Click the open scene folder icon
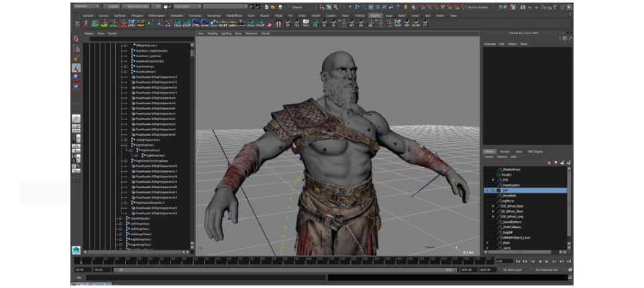 tap(272, 7)
